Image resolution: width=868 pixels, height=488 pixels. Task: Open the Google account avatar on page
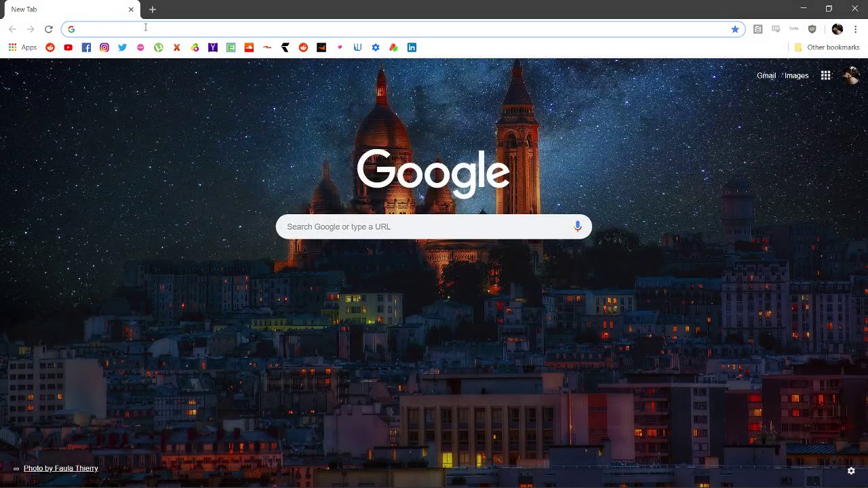tap(851, 76)
